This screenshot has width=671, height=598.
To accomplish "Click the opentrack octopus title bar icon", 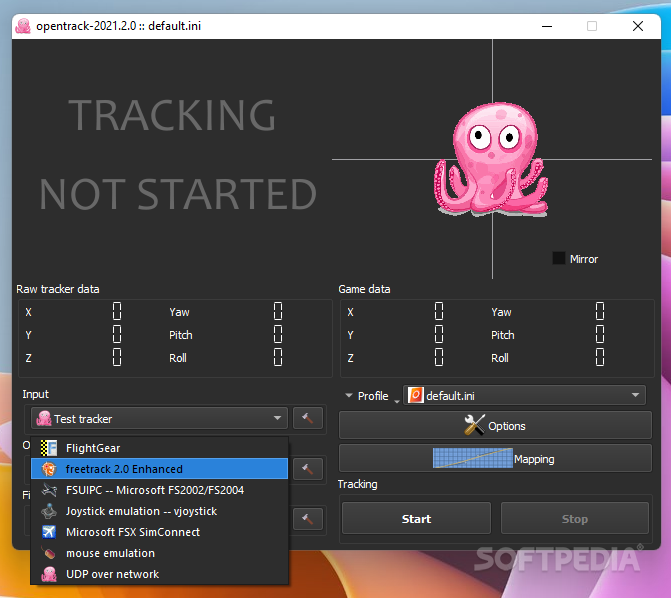I will click(23, 26).
